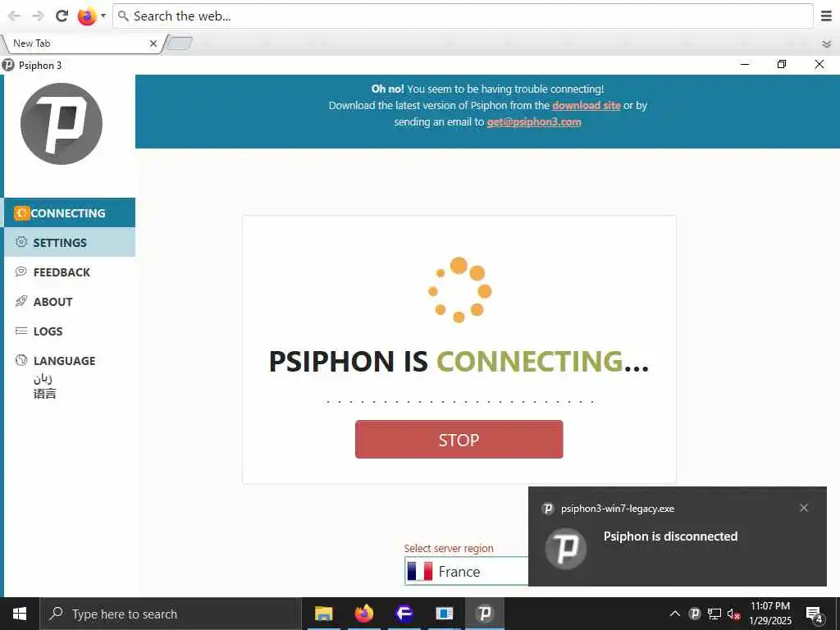Click the browser back arrow

[15, 16]
